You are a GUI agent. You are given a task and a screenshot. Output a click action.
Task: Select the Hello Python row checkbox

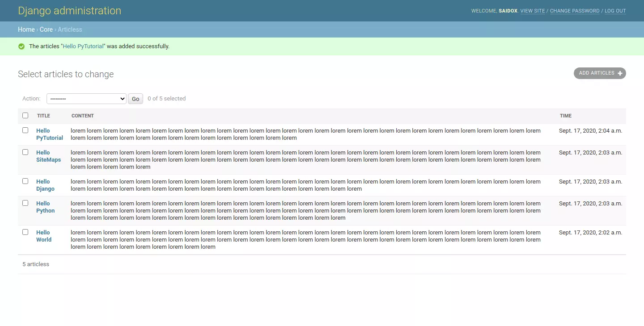point(25,203)
